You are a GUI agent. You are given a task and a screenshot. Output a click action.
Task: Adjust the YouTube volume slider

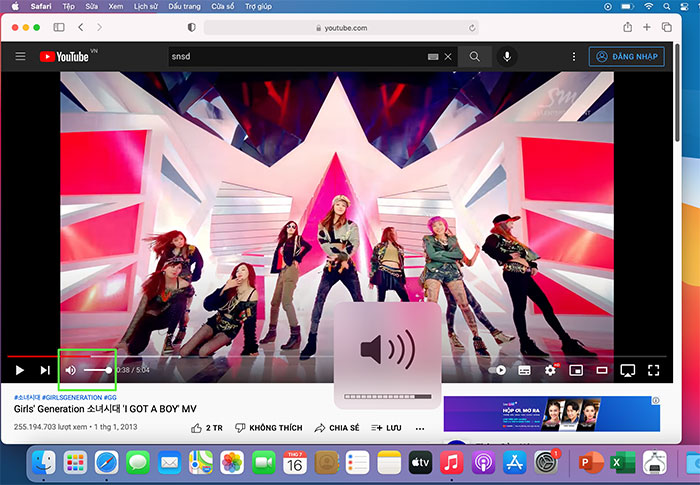pos(97,370)
